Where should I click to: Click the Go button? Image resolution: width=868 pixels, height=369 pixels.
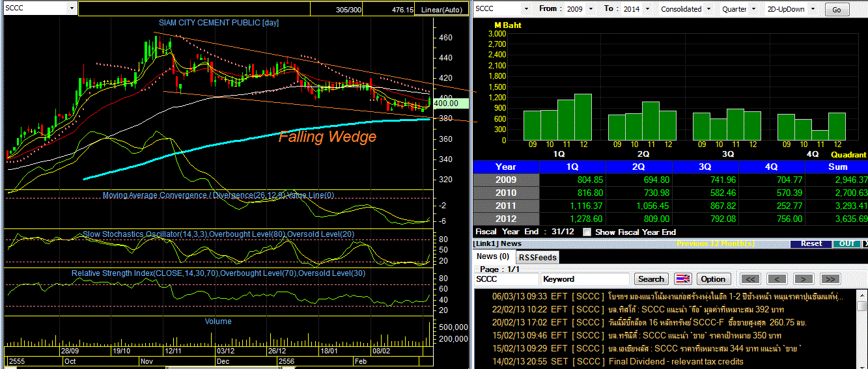tap(837, 10)
